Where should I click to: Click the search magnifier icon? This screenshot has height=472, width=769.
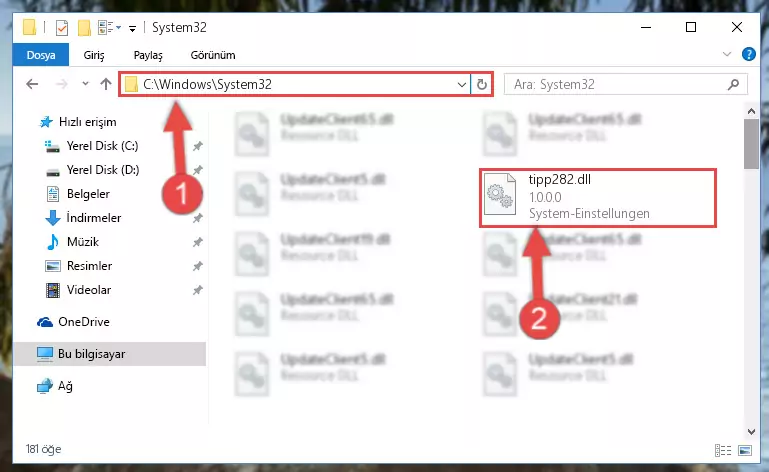[x=733, y=84]
